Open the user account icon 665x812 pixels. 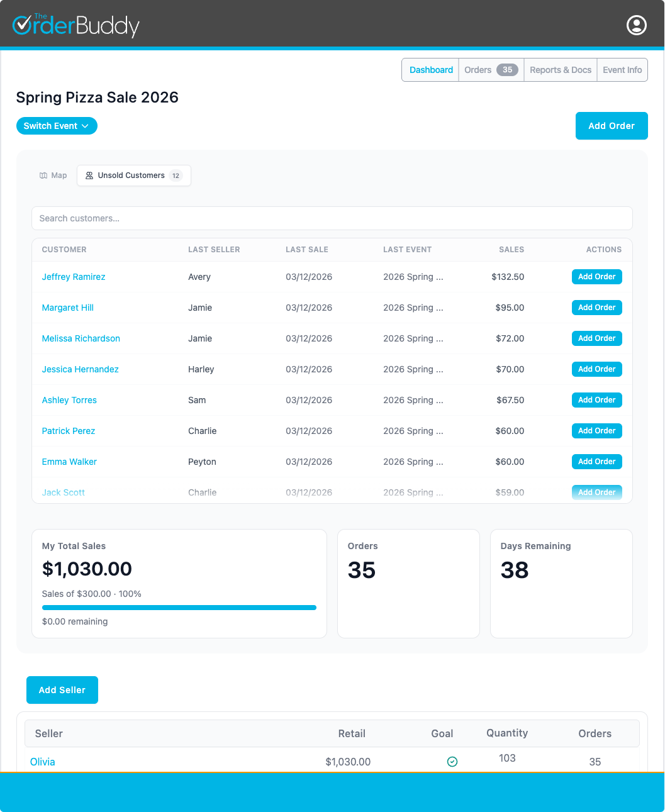[x=636, y=25]
